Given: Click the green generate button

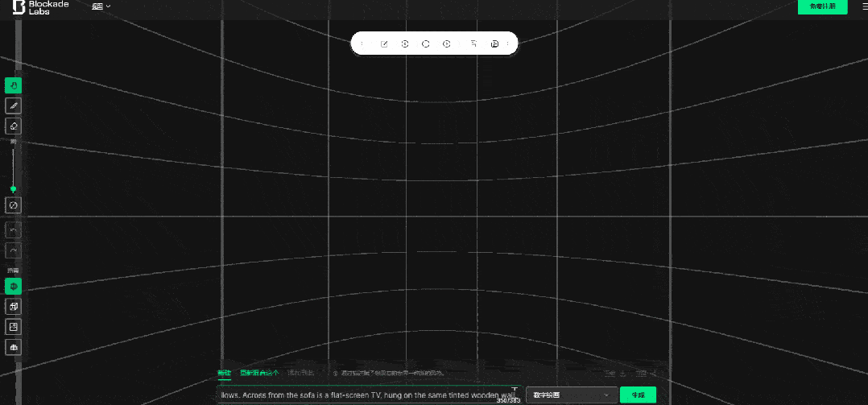Looking at the screenshot, I should pos(638,395).
